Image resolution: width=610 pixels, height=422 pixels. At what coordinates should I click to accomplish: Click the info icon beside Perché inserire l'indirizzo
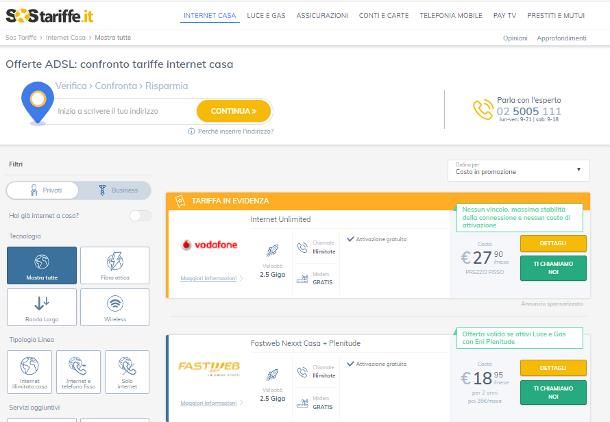191,131
